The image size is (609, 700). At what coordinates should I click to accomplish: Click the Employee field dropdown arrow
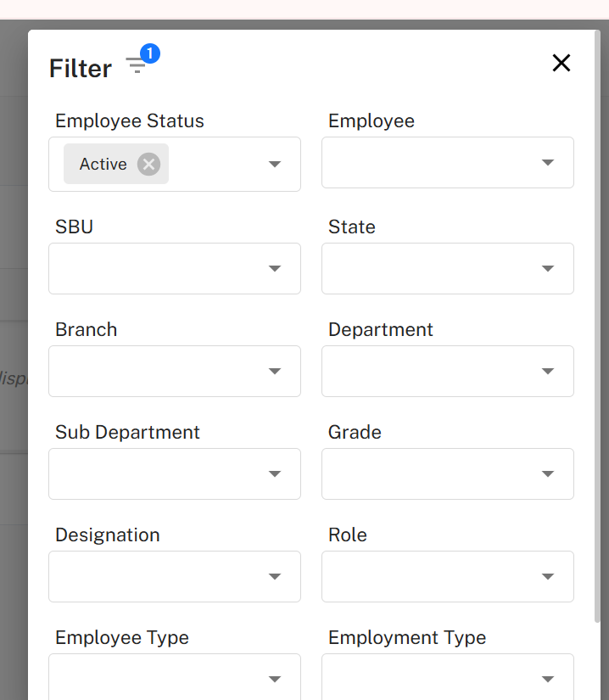click(x=547, y=162)
